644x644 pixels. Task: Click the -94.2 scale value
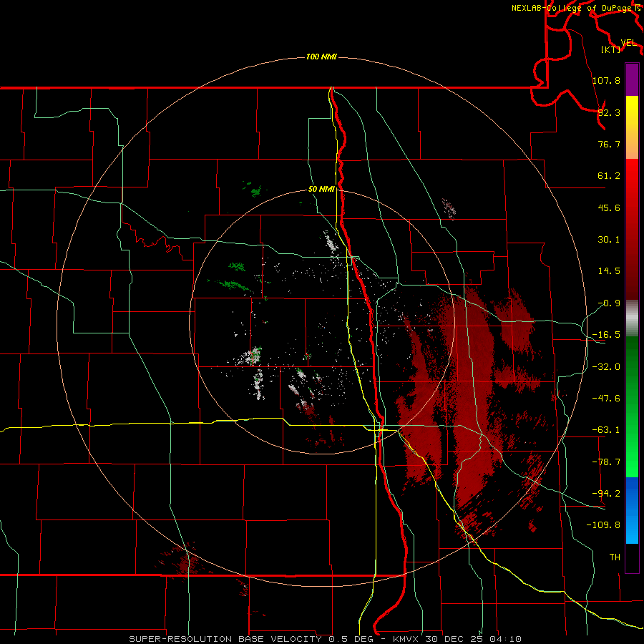point(606,494)
